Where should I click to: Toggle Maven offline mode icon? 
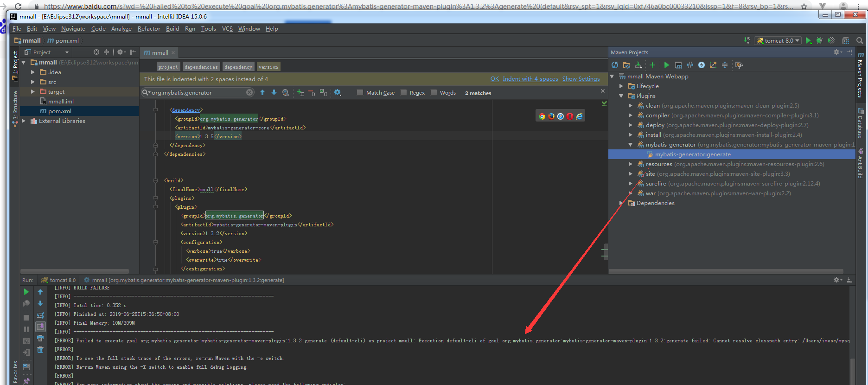pos(690,65)
